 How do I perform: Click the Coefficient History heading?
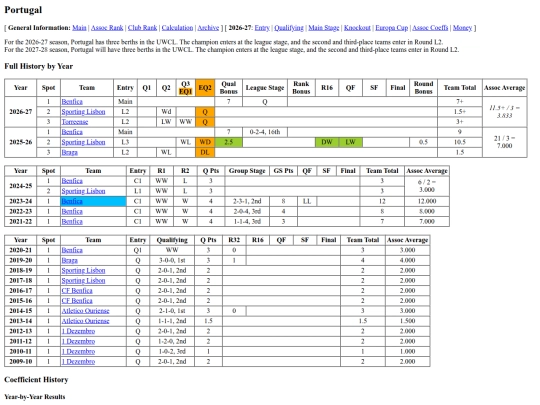coord(36,380)
